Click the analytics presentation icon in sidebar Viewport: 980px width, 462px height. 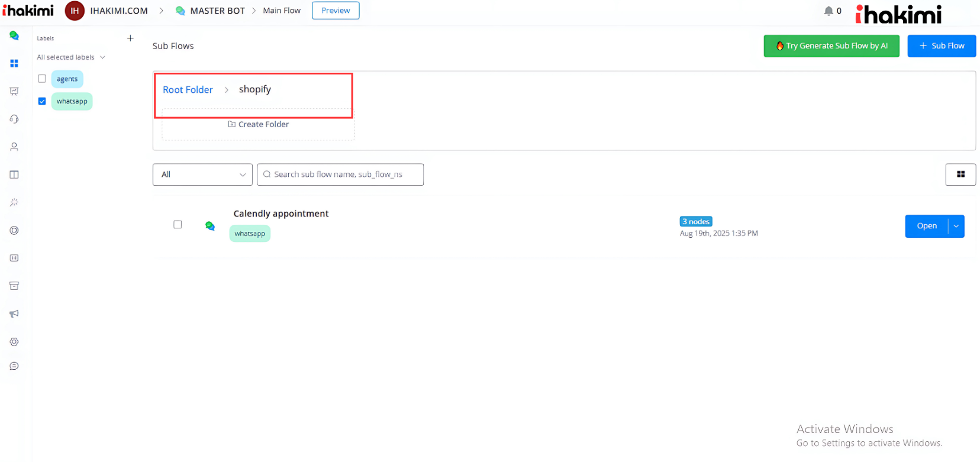click(x=14, y=91)
